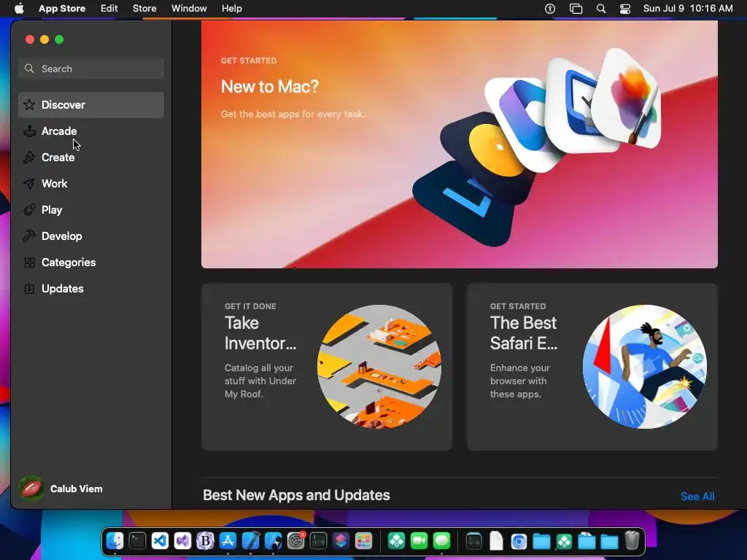Click the App Store icon in Dock

tap(228, 541)
